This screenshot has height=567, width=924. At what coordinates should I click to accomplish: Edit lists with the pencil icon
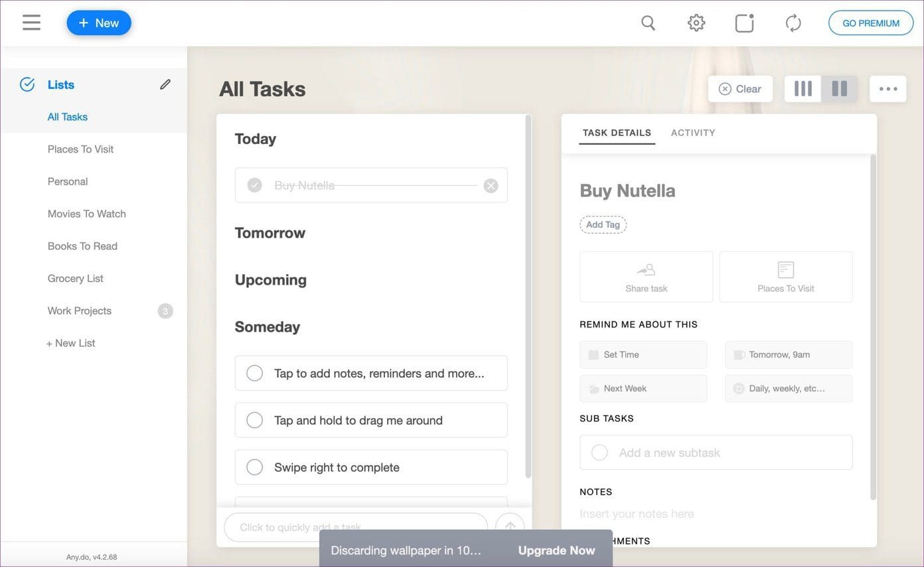click(165, 84)
